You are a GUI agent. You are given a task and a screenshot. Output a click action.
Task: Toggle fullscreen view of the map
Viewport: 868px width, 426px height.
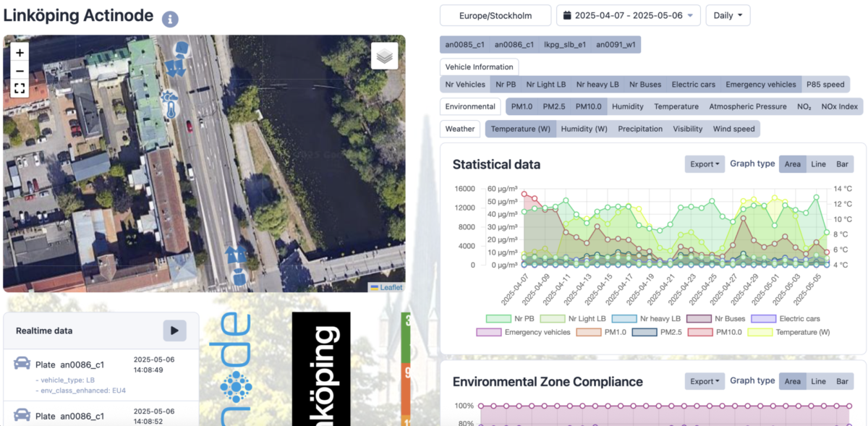(x=20, y=89)
